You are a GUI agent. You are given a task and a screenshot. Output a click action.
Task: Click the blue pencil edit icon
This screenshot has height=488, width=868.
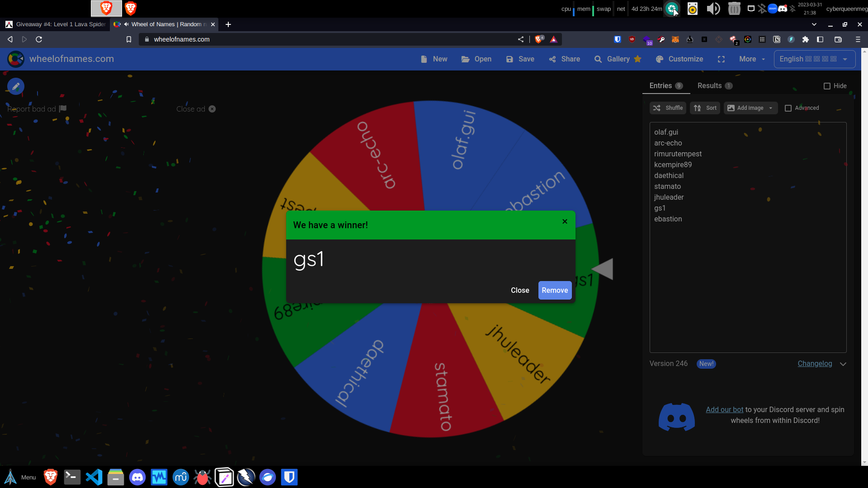(16, 86)
